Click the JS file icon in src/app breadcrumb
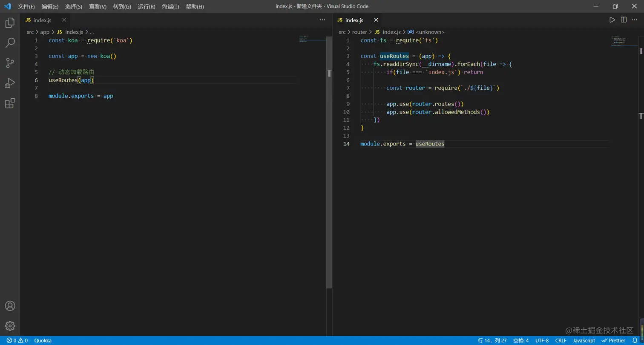Viewport: 644px width, 345px height. pos(60,32)
